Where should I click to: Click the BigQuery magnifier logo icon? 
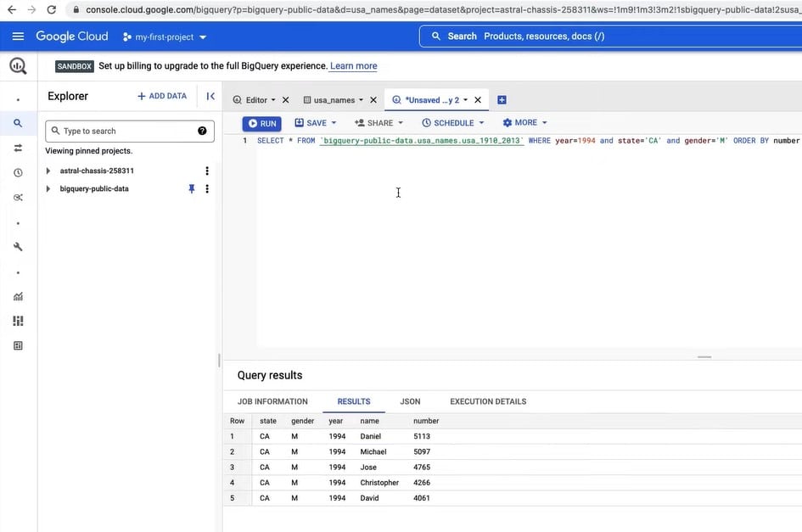(18, 65)
